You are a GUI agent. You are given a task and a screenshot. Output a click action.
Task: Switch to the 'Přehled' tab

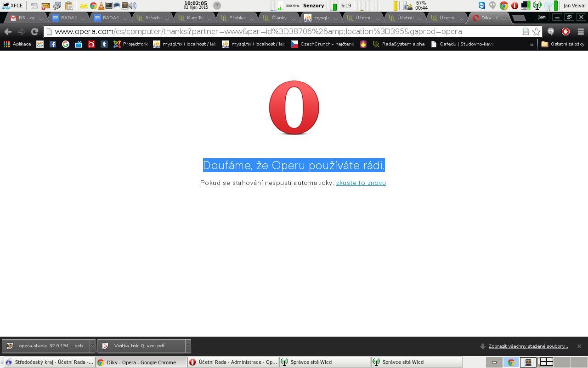click(x=237, y=18)
